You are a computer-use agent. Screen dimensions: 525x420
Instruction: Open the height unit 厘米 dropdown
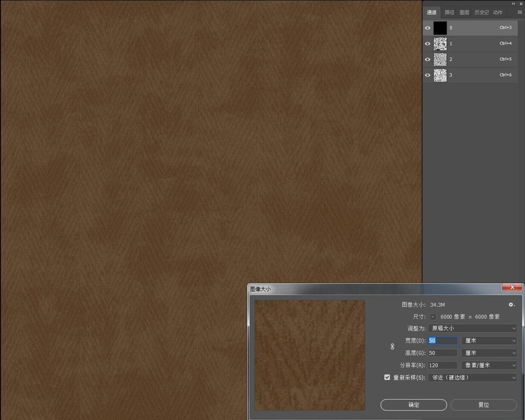(x=489, y=353)
